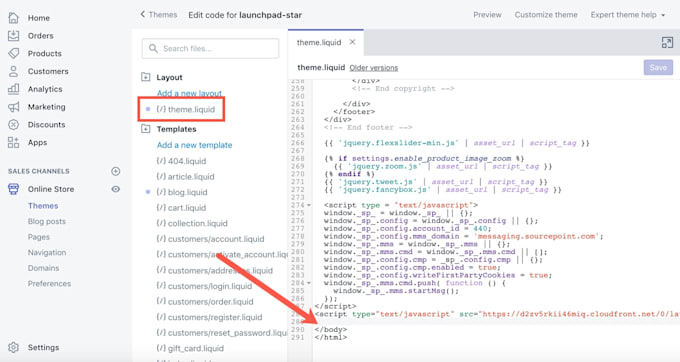
Task: Open customers/register.liquid file
Action: tap(209, 317)
